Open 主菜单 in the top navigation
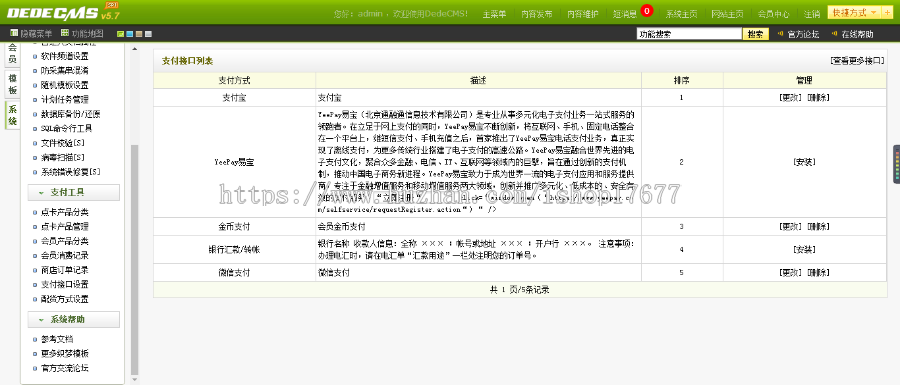900x385 pixels. 494,14
